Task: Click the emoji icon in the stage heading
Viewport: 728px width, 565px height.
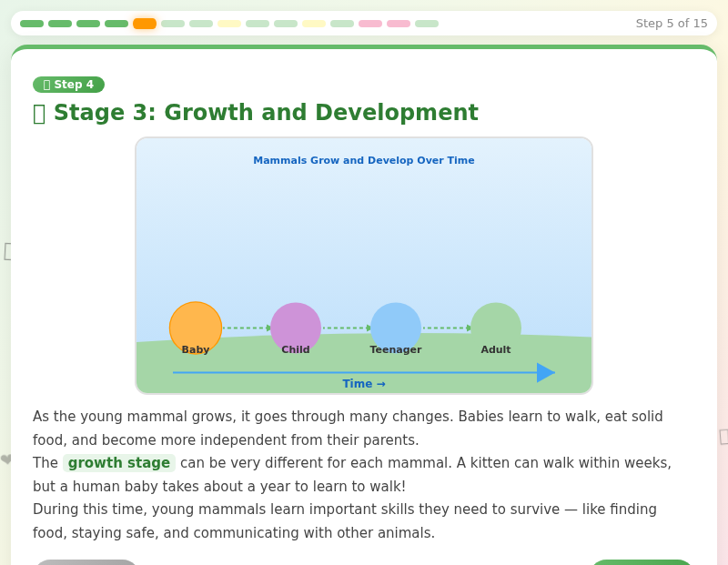Action: click(40, 112)
